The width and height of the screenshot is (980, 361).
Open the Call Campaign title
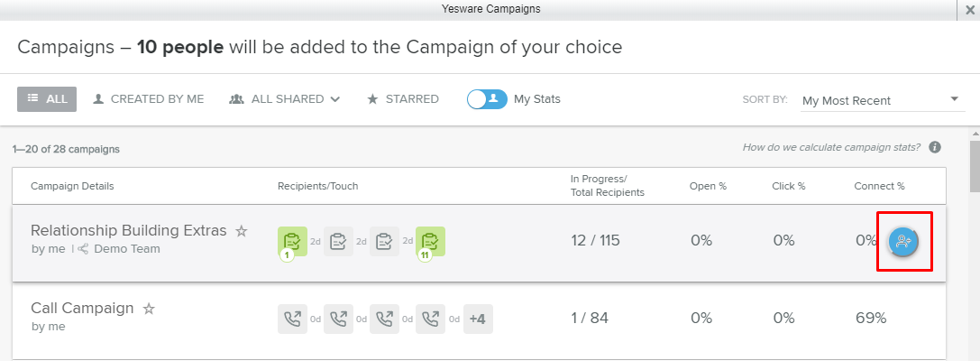click(82, 308)
